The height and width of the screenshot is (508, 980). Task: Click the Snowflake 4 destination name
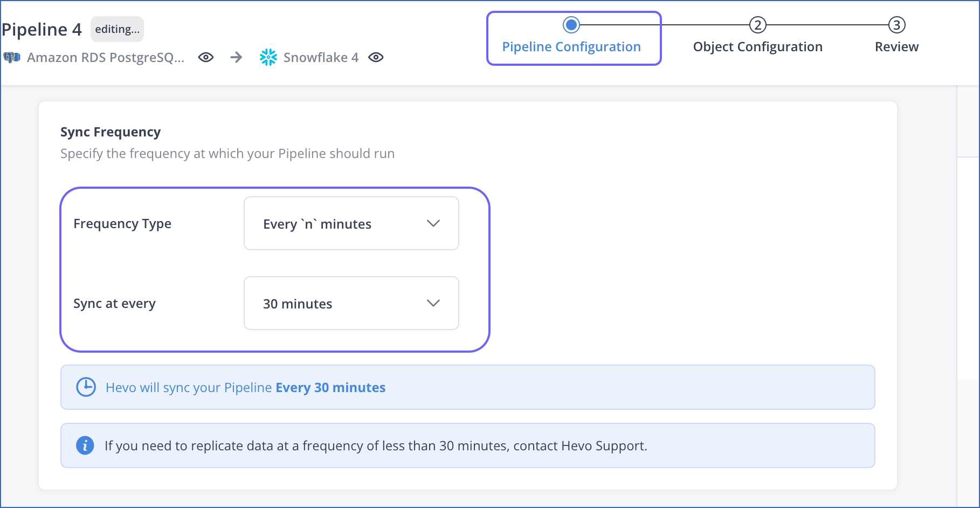[x=321, y=57]
